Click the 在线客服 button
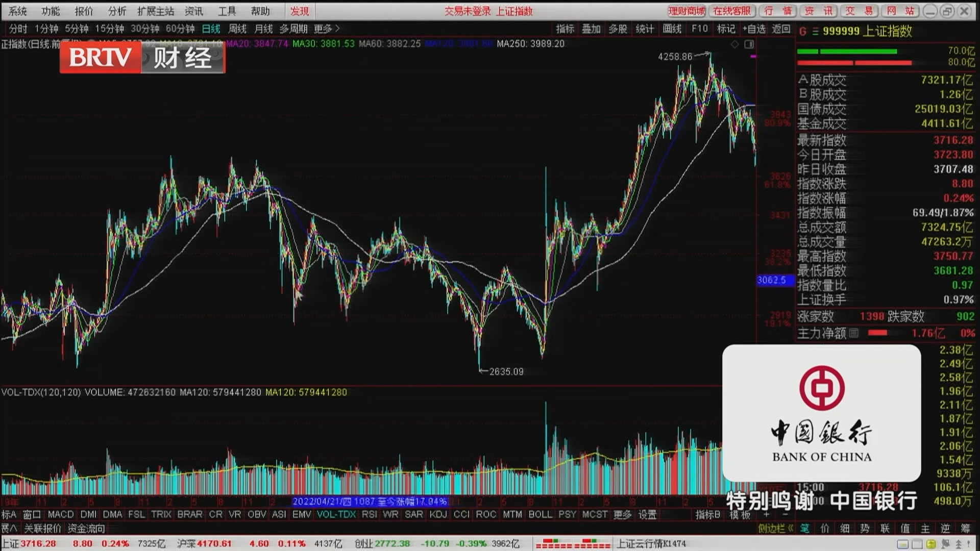This screenshot has width=980, height=551. [x=732, y=11]
